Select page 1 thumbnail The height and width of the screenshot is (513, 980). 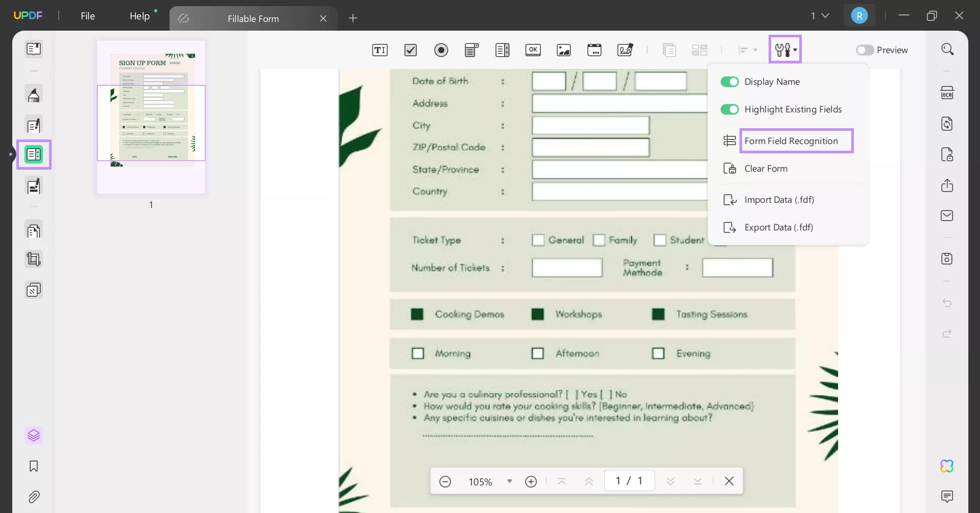[x=151, y=118]
